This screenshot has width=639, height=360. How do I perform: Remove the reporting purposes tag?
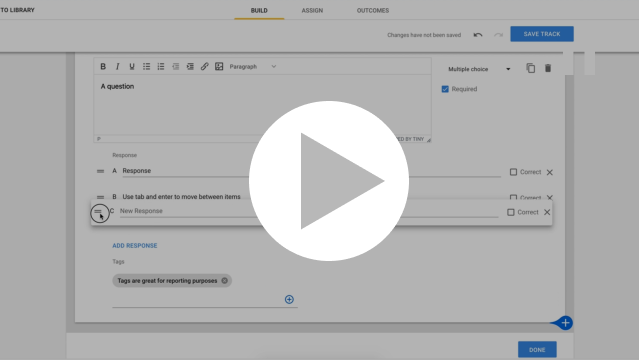click(x=225, y=280)
